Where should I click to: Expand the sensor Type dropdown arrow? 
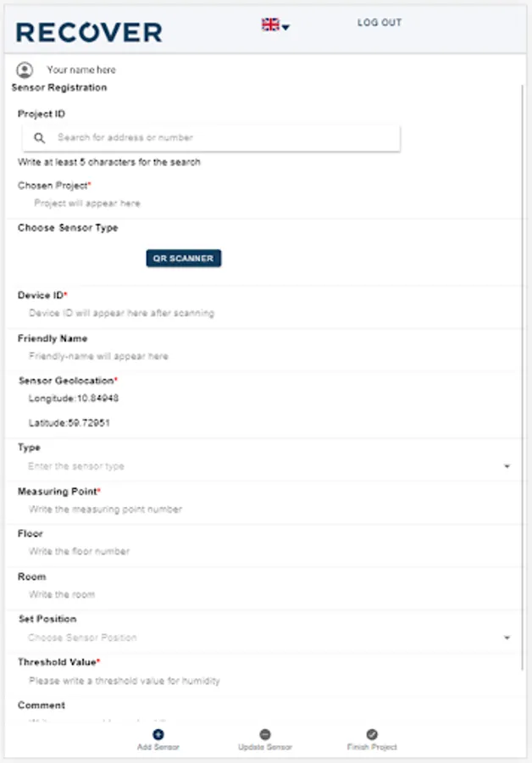point(507,466)
